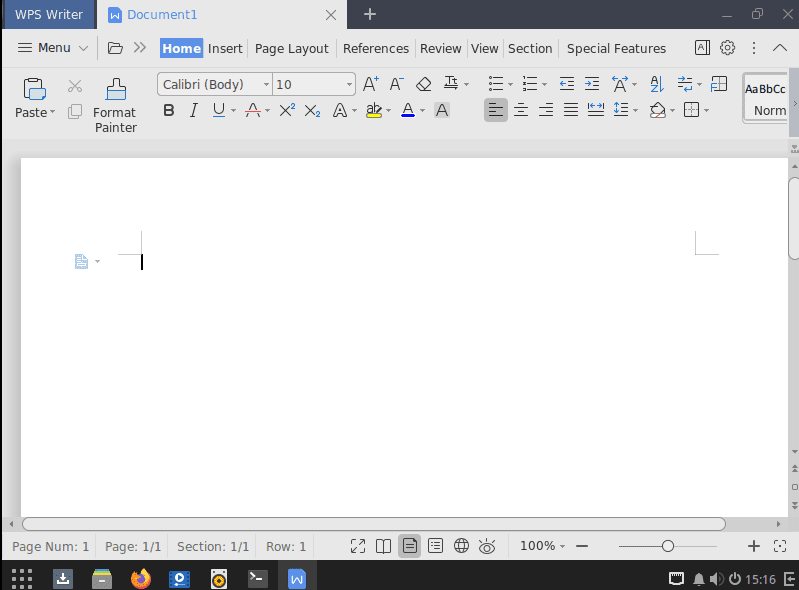This screenshot has height=590, width=799.
Task: Toggle strikethrough formatting
Action: point(253,110)
